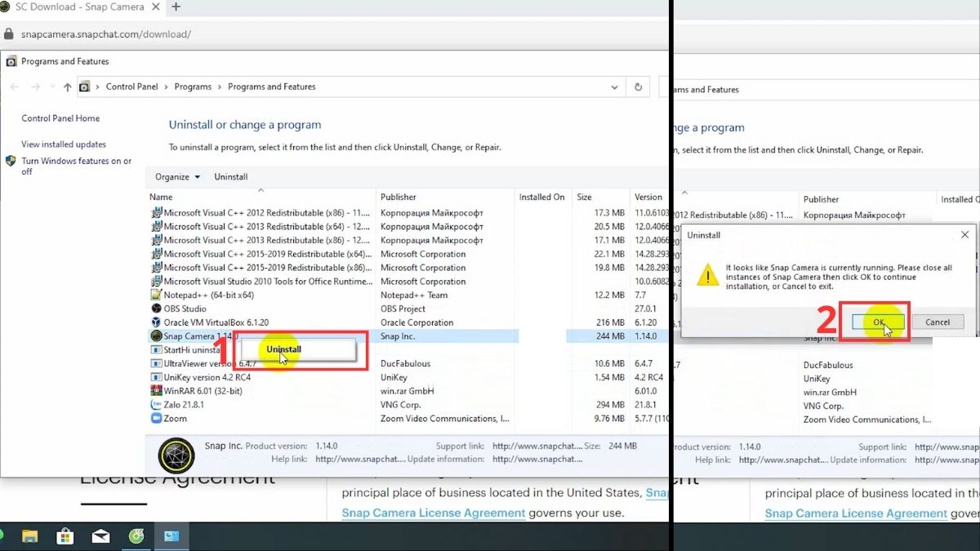Open the Mail app from the taskbar
Screen dimensions: 980x551
tap(100, 536)
